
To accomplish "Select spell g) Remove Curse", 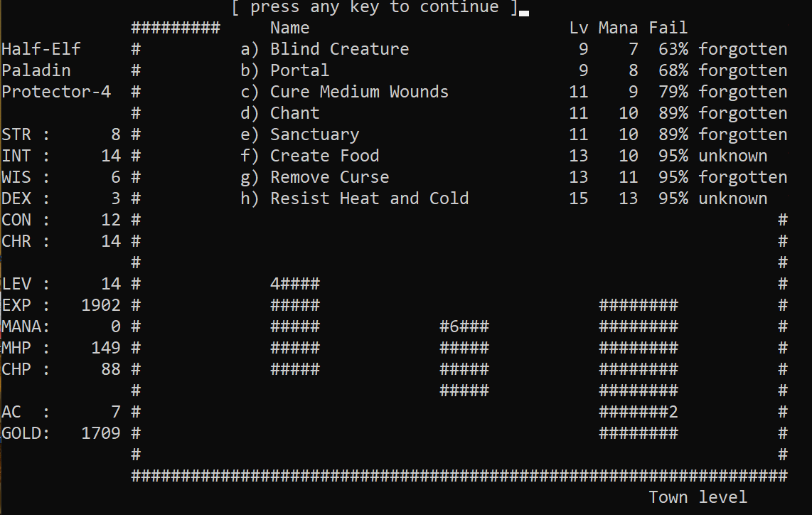I will (x=513, y=177).
